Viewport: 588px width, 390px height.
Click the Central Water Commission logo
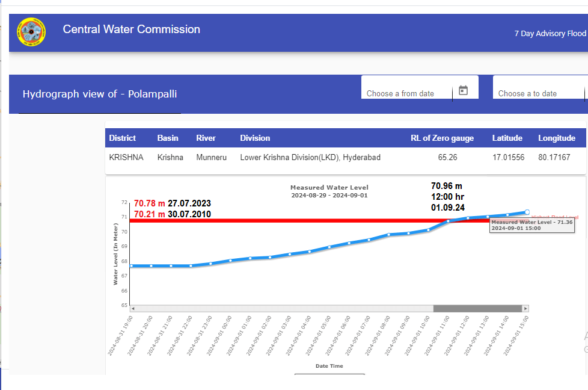coord(31,32)
